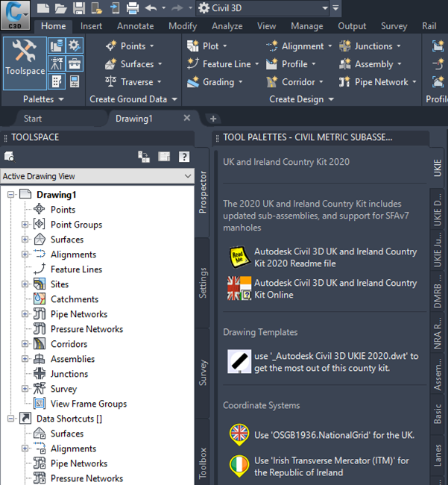Select Feature Lines in the Prospector tree

coord(76,269)
